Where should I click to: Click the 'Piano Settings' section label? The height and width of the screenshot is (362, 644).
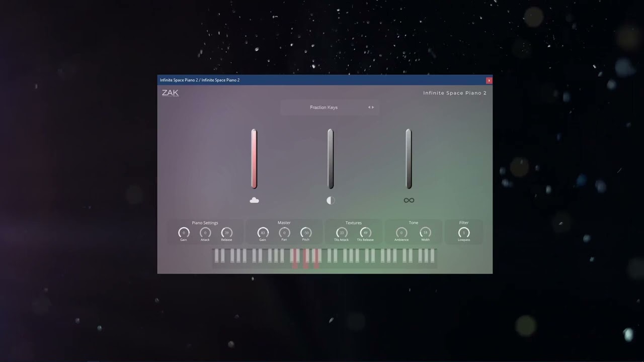point(205,223)
